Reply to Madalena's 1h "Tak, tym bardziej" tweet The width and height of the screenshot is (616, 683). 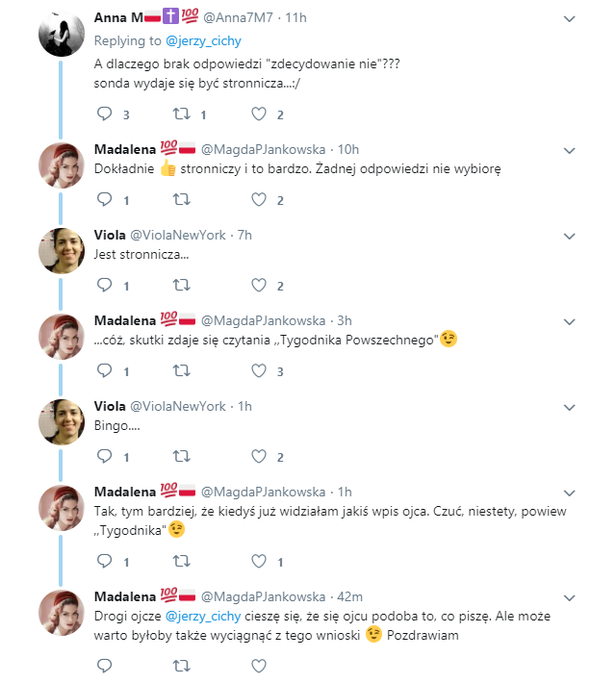[106, 561]
